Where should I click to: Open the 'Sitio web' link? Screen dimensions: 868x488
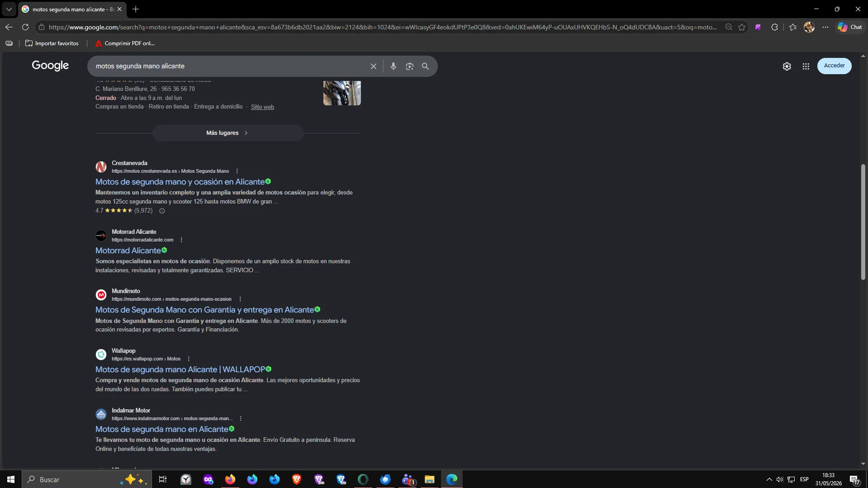(x=262, y=107)
